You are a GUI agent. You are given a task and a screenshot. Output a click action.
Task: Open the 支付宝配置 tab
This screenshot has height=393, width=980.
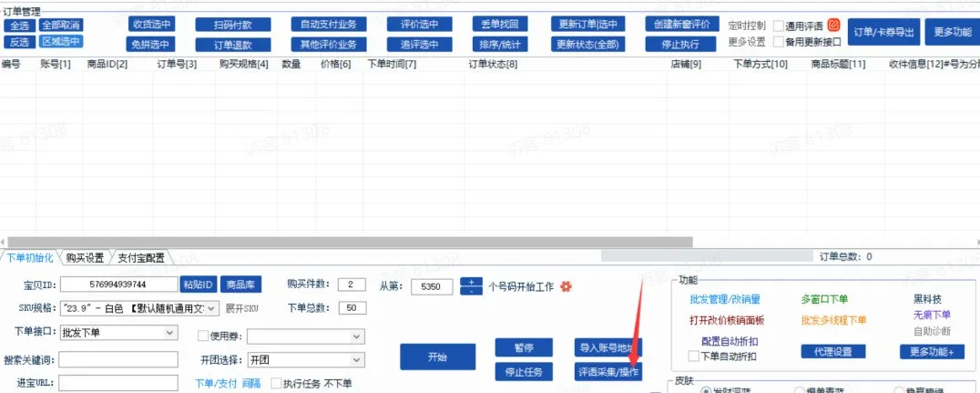coord(141,258)
